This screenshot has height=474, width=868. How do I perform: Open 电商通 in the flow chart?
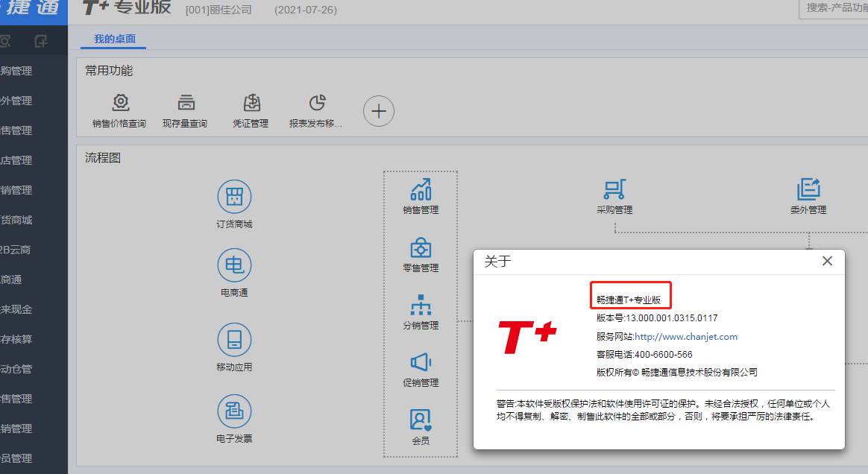pos(234,273)
